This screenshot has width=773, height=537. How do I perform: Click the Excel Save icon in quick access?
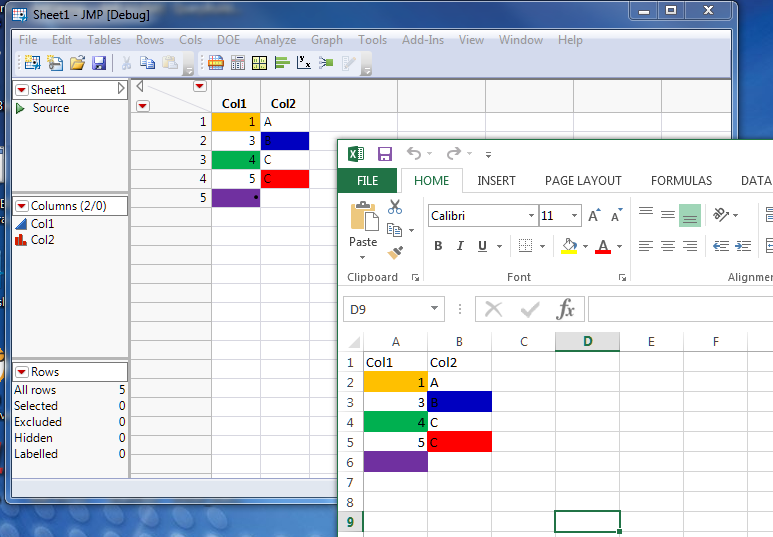385,154
